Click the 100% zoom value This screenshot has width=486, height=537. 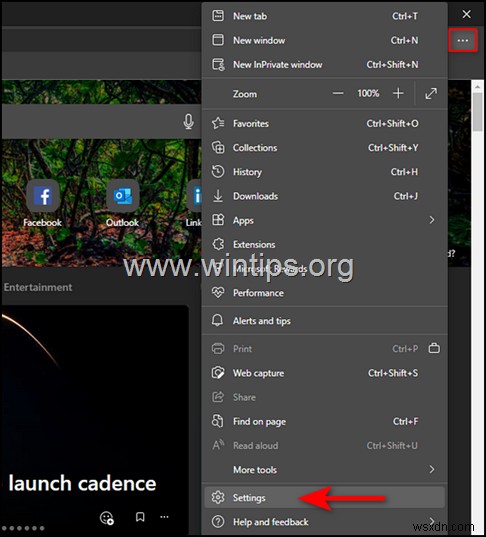tap(368, 93)
